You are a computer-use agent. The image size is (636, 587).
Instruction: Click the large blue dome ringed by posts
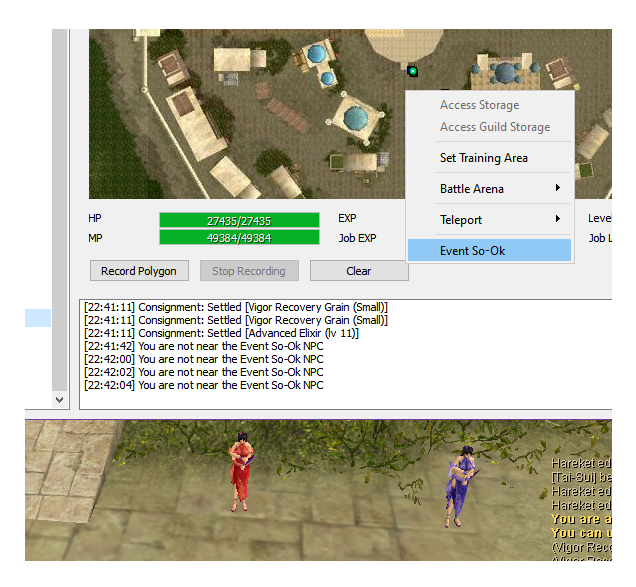coord(354,117)
